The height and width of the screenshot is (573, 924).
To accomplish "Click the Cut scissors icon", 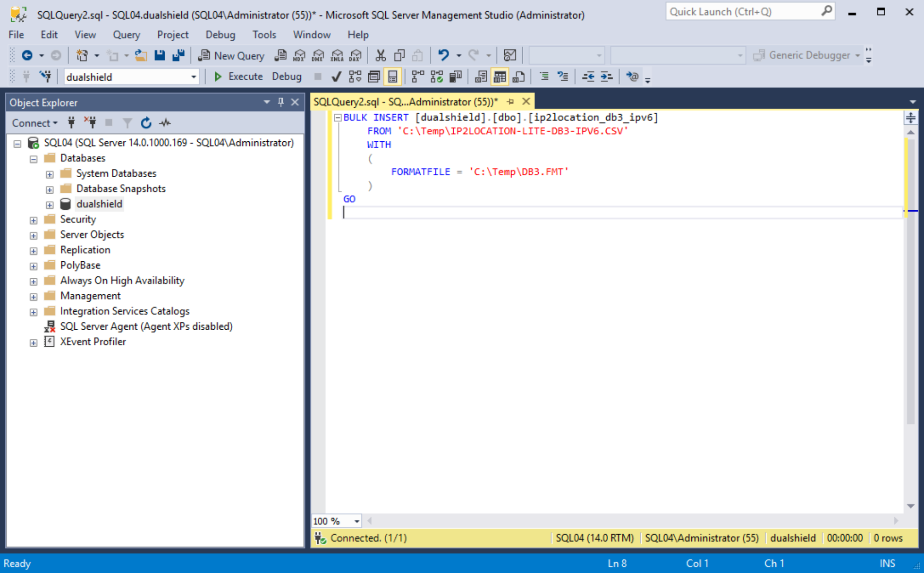I will coord(380,55).
